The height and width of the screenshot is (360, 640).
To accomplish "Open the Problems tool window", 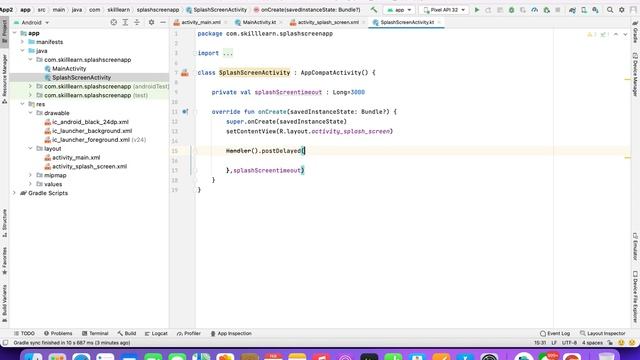I will point(58,333).
